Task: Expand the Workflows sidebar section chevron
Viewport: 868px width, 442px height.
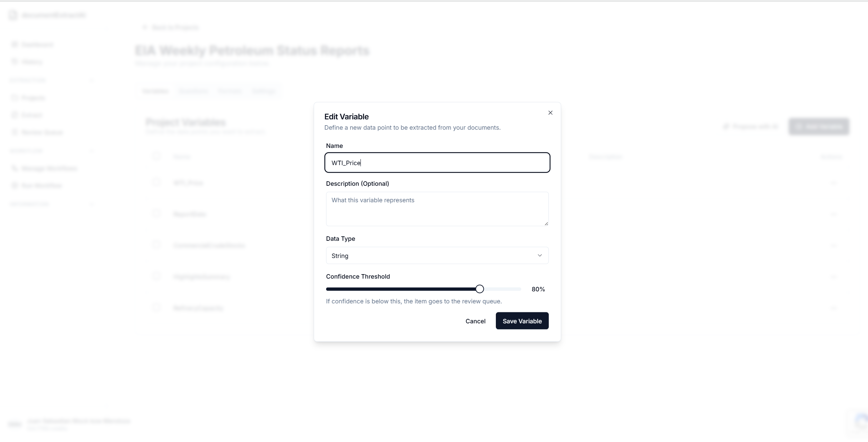Action: 91,151
